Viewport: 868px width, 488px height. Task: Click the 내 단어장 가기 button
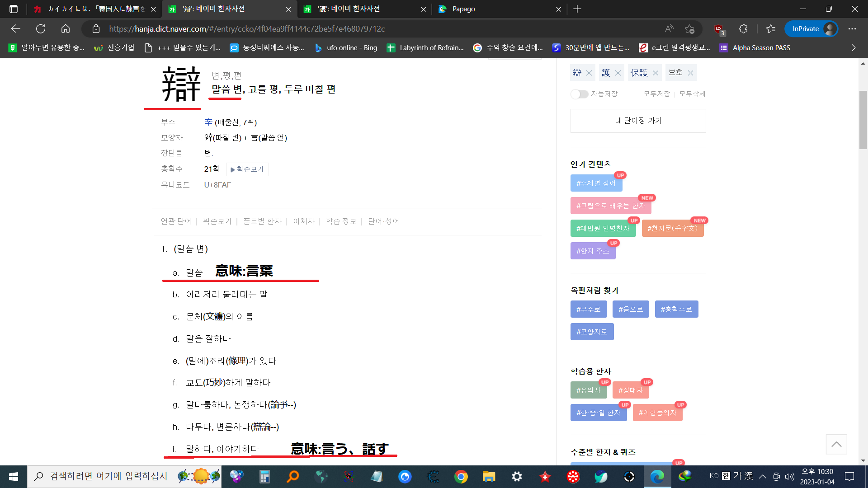(x=638, y=121)
